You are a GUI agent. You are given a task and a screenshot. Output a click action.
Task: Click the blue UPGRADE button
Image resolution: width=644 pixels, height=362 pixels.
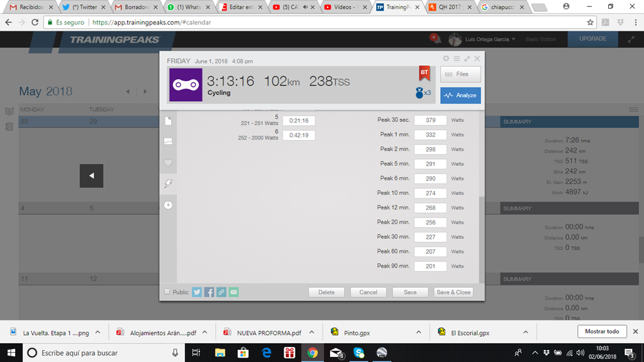coord(592,39)
